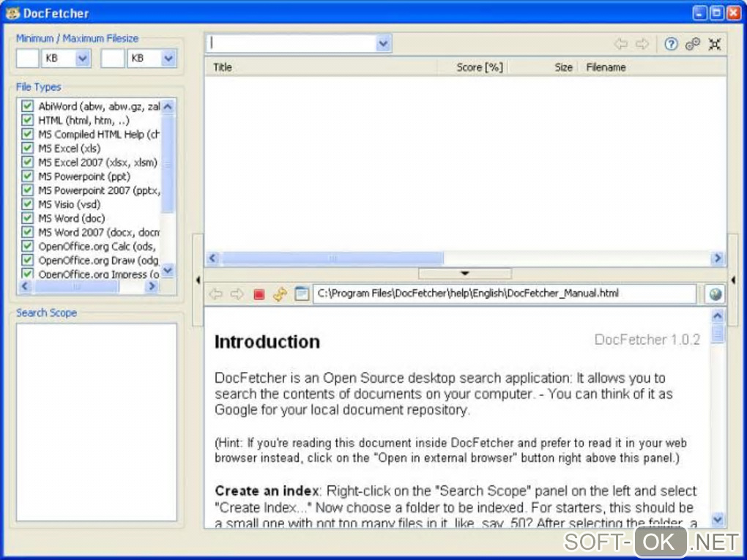Toggle MS Word 2007 (docx) checkbox
The image size is (747, 560).
coord(28,232)
